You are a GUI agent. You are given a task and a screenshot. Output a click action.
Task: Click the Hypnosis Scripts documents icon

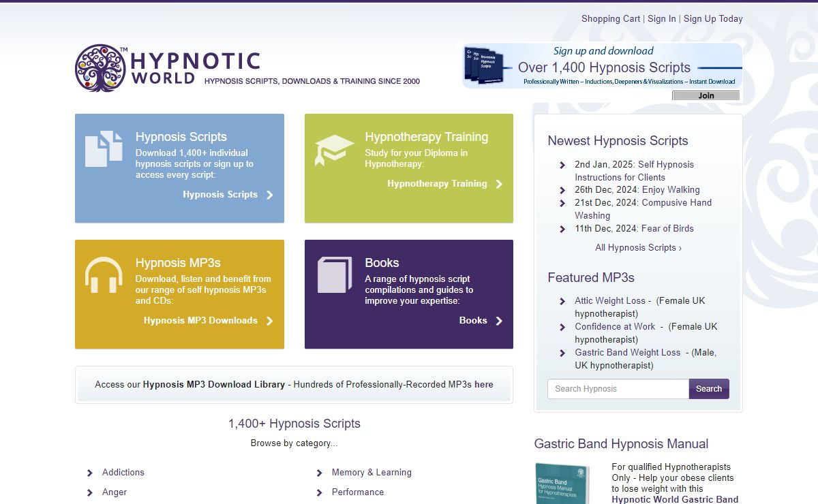pyautogui.click(x=104, y=148)
